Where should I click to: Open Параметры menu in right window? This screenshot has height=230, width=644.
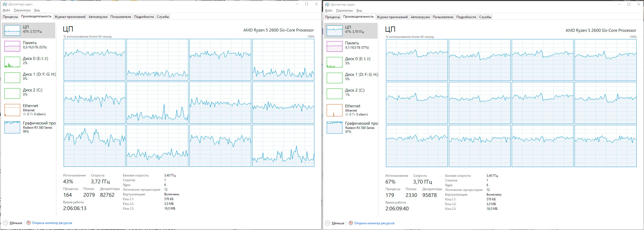pyautogui.click(x=345, y=11)
